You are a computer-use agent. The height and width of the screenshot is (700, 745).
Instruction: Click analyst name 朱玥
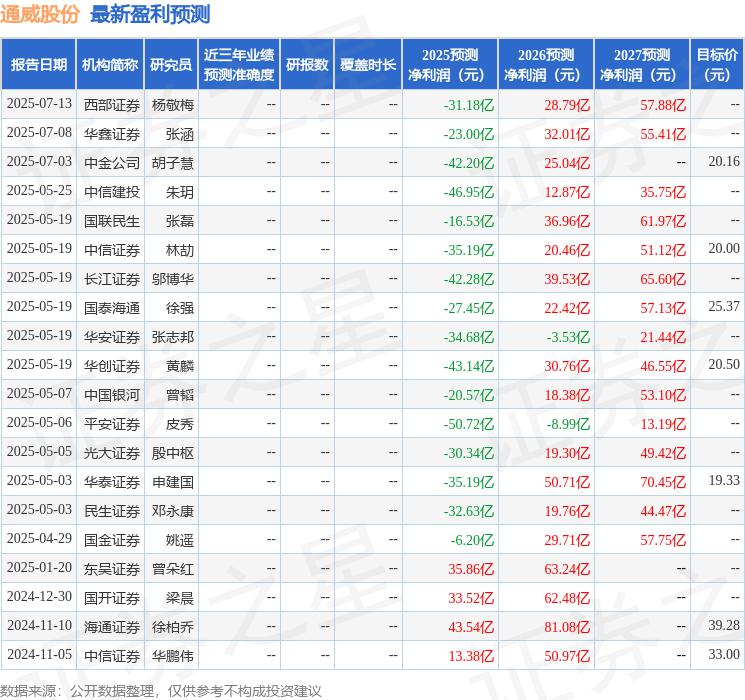pos(180,192)
